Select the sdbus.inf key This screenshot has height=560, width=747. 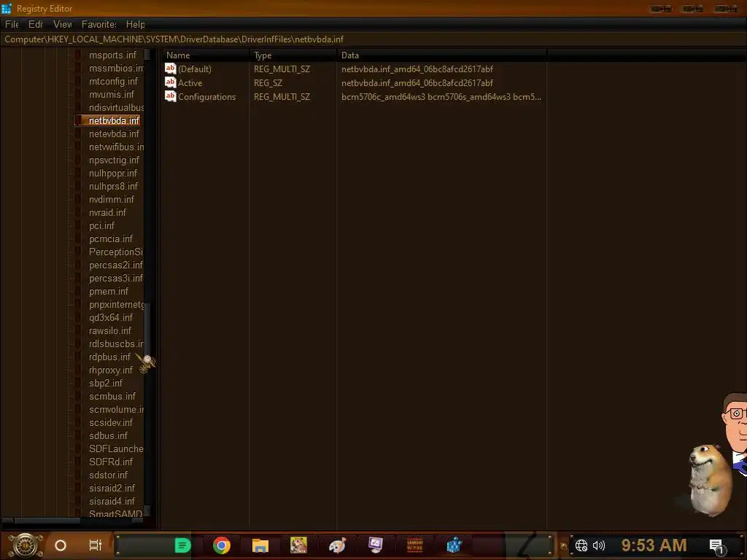pyautogui.click(x=108, y=436)
